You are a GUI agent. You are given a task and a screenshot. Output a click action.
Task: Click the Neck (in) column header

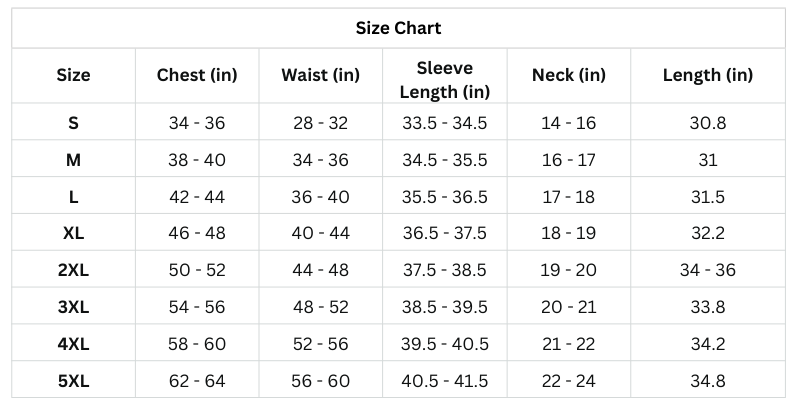coord(568,75)
